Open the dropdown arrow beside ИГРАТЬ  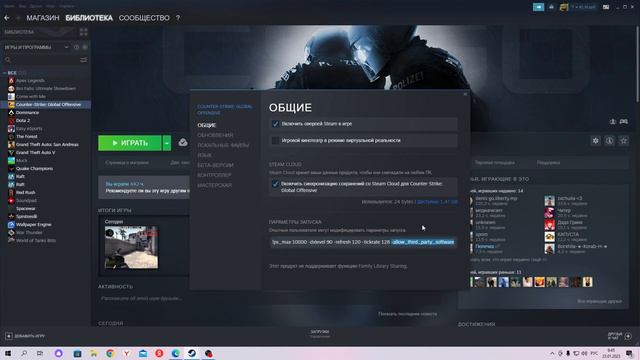[167, 143]
